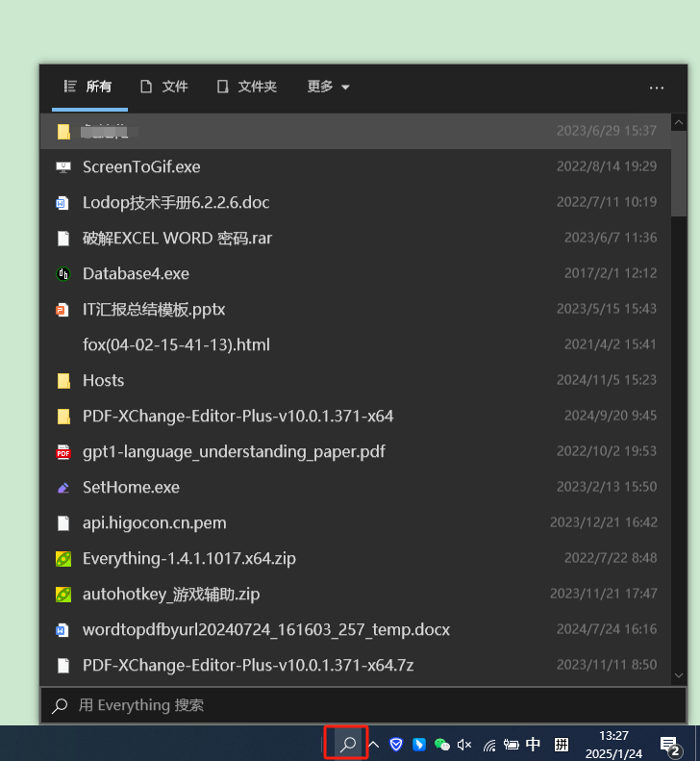Image resolution: width=700 pixels, height=761 pixels.
Task: Open the blue shield security tray icon
Action: [x=396, y=744]
